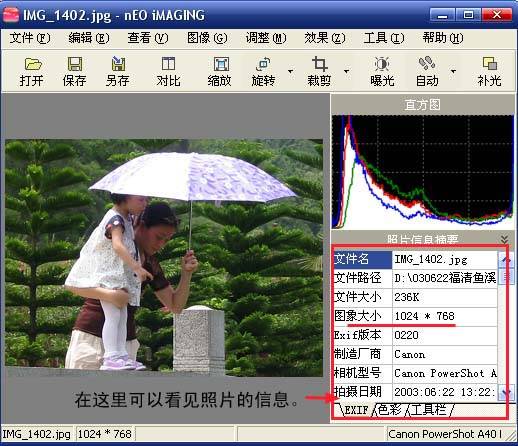Click the 相机型号 row label
This screenshot has width=518, height=446.
point(363,373)
